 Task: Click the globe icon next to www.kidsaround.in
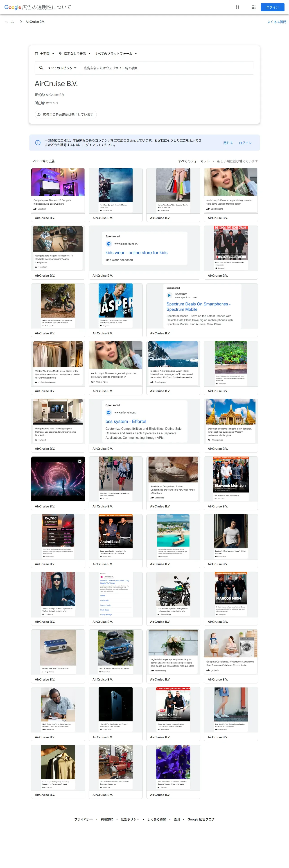109,244
